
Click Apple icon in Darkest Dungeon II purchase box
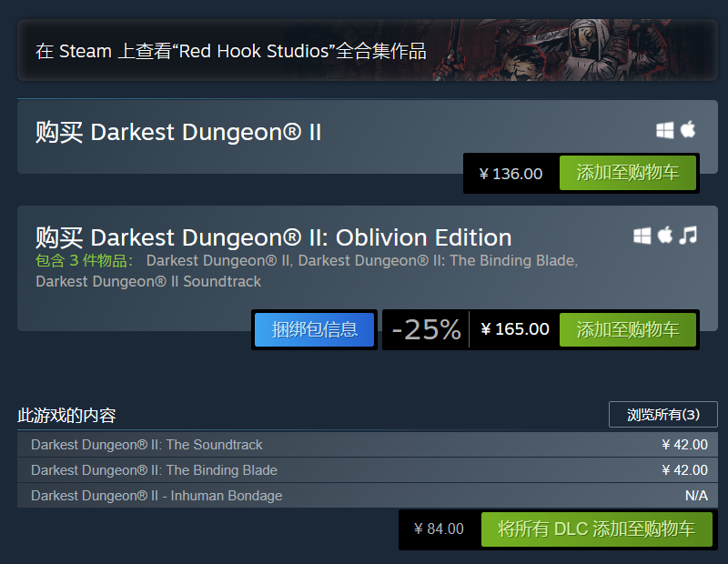point(687,129)
